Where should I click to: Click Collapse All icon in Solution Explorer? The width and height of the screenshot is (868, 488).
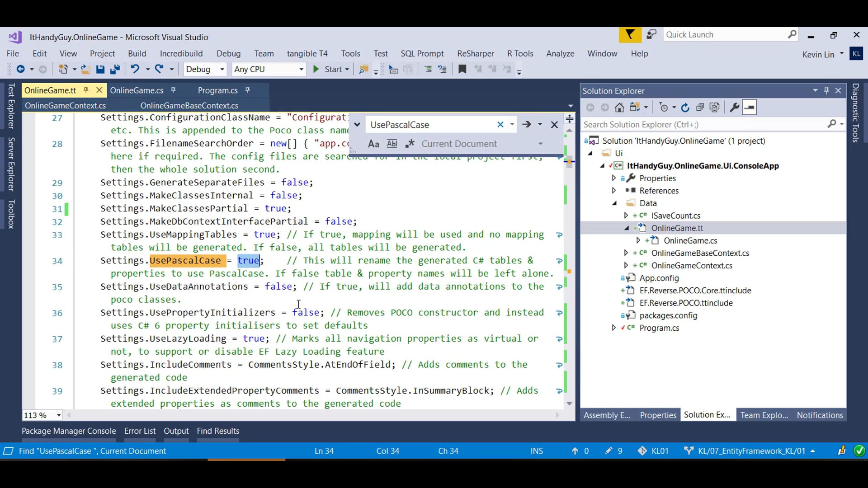click(x=700, y=108)
